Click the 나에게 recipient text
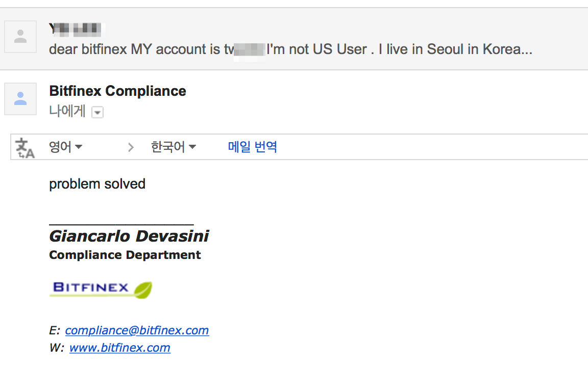This screenshot has height=366, width=588. (67, 111)
